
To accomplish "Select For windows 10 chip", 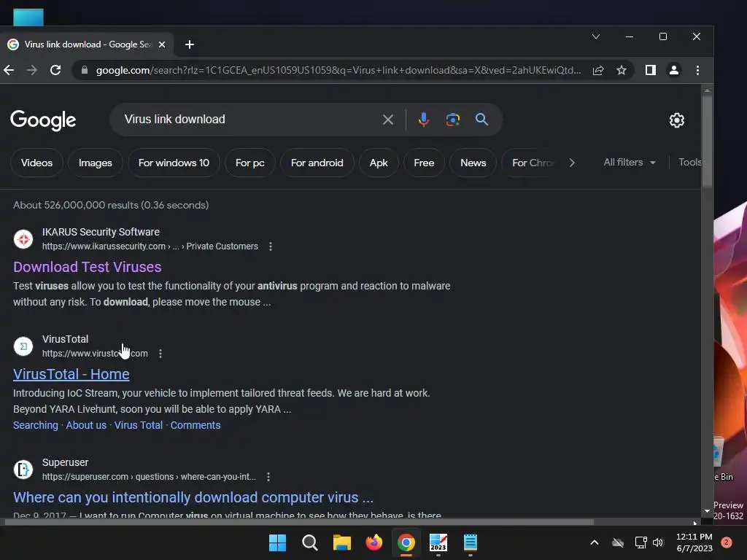I will [x=174, y=163].
